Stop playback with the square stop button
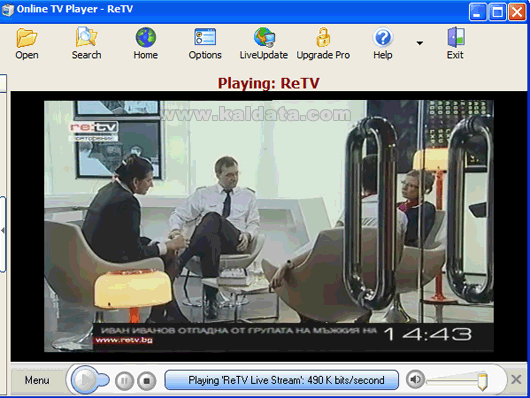Screen dimensions: 530x398 147,381
